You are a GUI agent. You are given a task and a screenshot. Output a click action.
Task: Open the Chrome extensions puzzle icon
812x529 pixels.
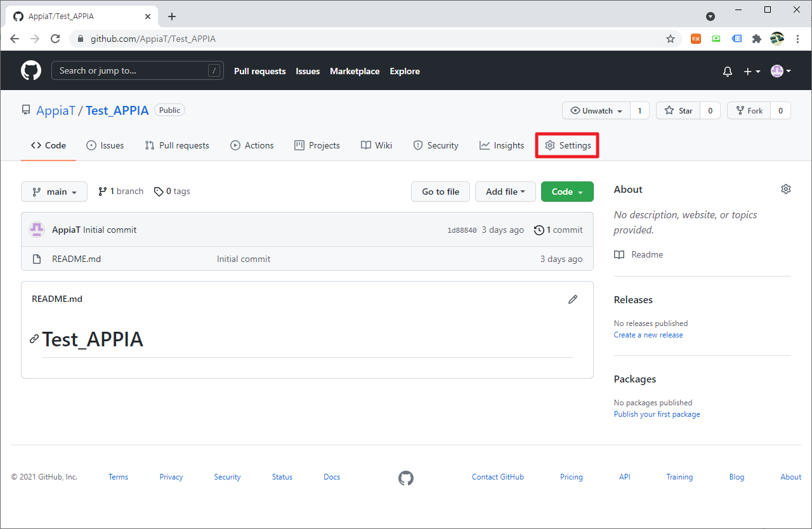[x=756, y=39]
